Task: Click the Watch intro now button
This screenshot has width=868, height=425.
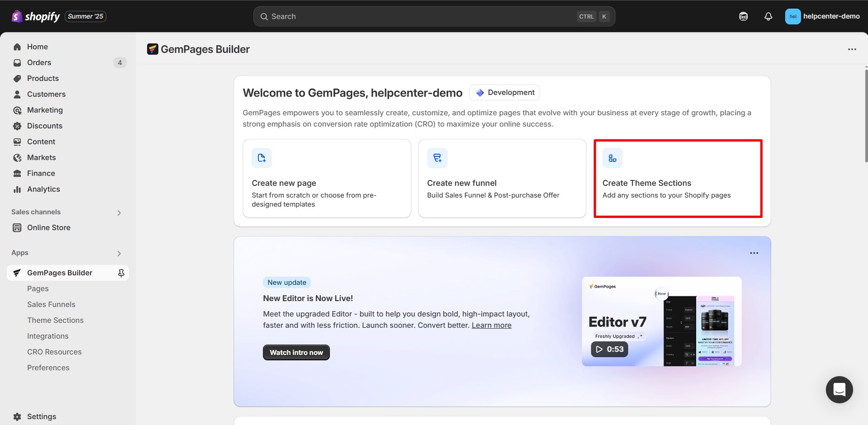Action: coord(296,352)
